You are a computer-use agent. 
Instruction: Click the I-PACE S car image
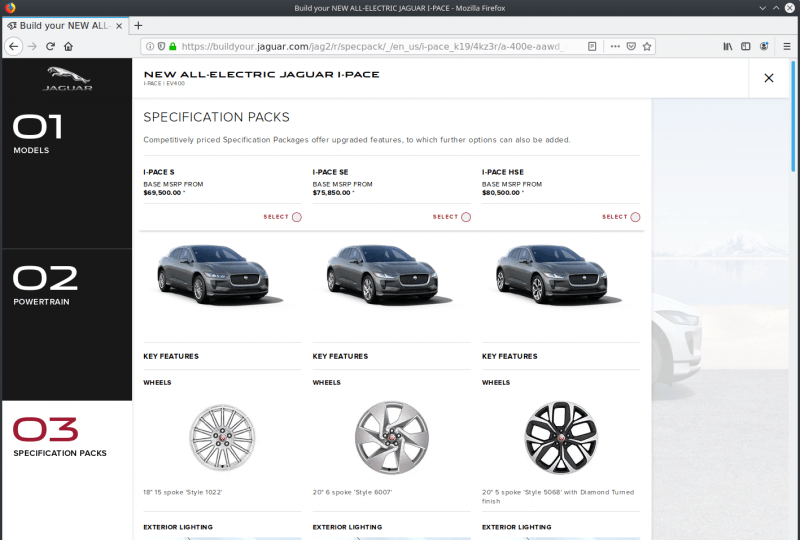coord(220,275)
